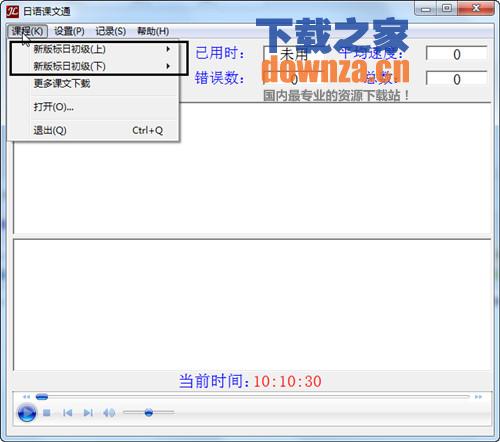
Task: Click the 错误数 label
Action: [x=220, y=78]
